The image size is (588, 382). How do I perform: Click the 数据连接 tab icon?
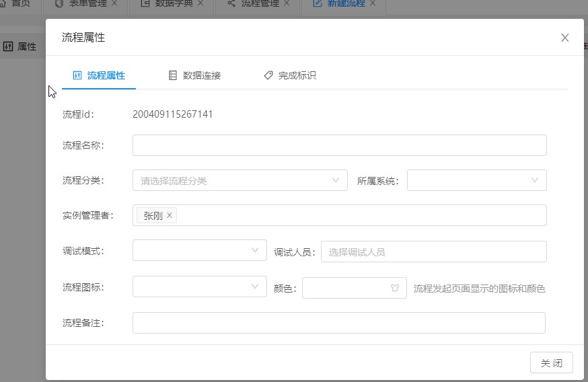click(x=172, y=75)
